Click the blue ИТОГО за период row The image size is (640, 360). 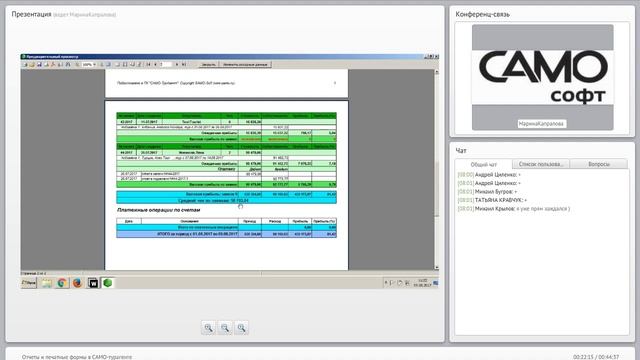coord(227,234)
